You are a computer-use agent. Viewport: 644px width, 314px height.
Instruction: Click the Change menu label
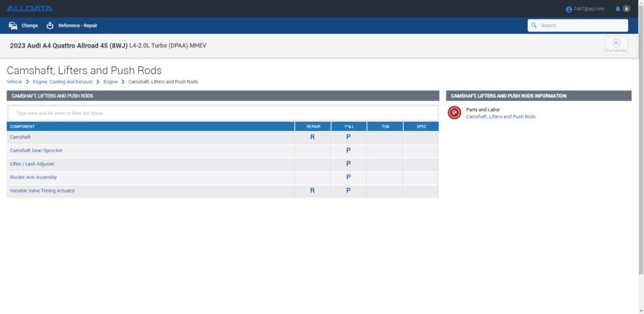29,25
